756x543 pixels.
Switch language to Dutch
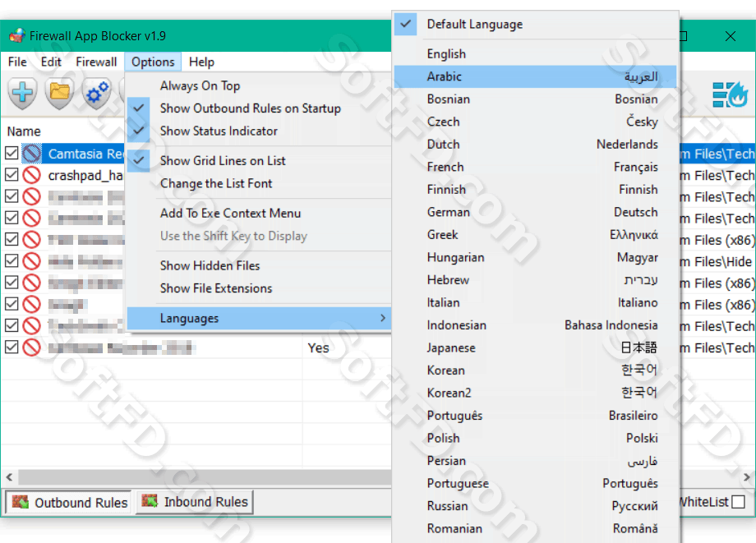click(535, 145)
